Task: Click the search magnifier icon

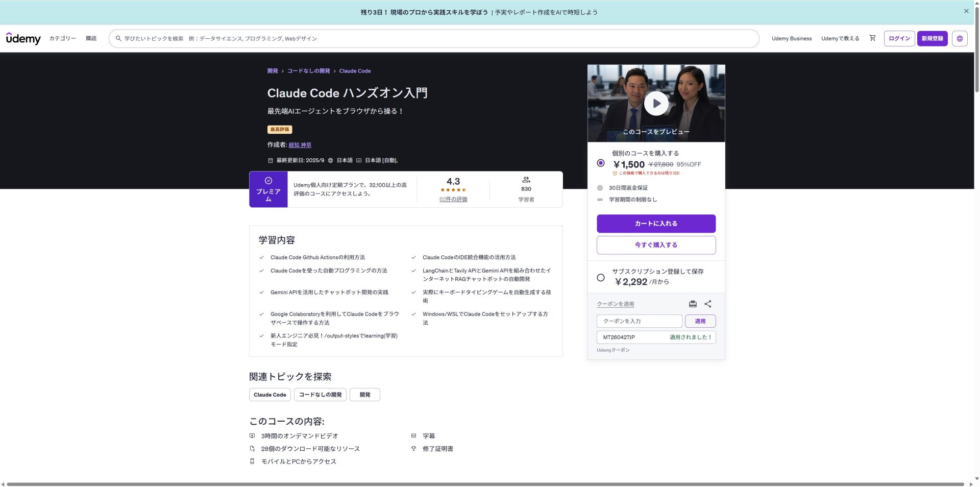Action: click(118, 38)
